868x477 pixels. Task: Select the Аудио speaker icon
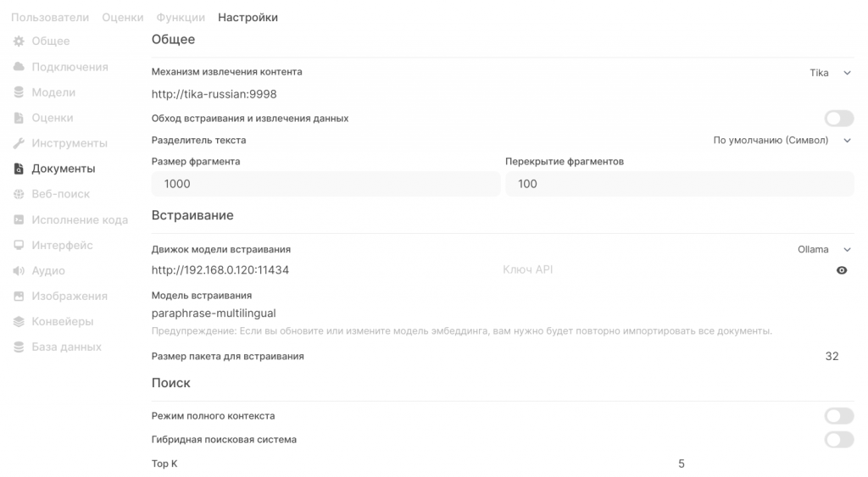[19, 270]
